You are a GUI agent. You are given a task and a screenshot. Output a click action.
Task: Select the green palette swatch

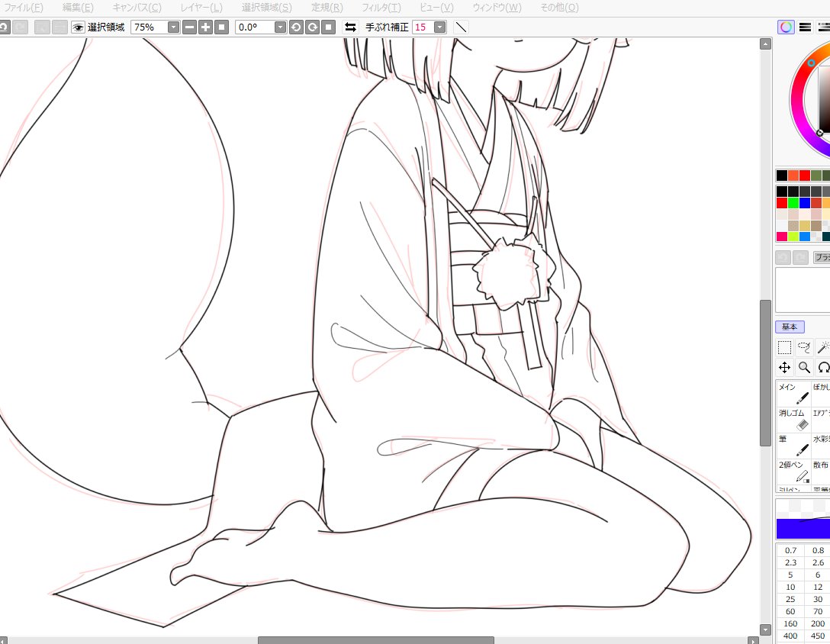(x=793, y=203)
